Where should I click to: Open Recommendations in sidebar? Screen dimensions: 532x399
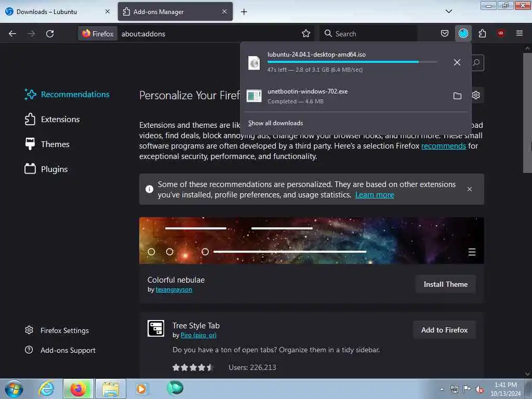(x=67, y=95)
